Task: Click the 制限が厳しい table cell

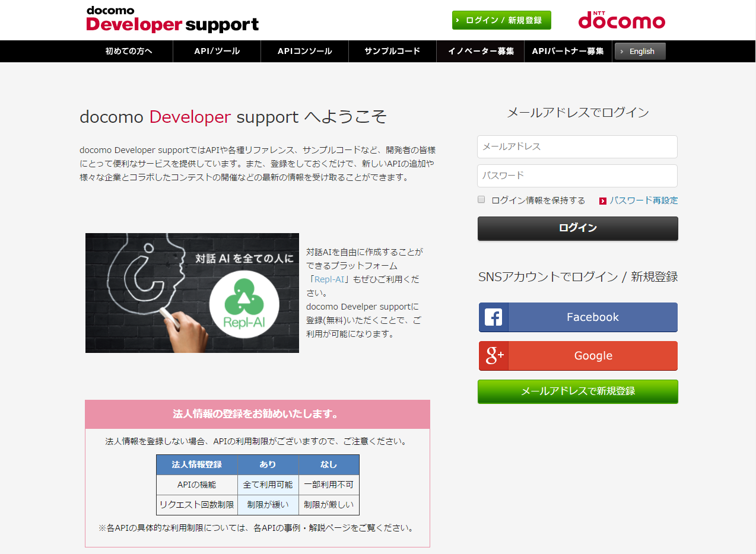Action: tap(329, 505)
